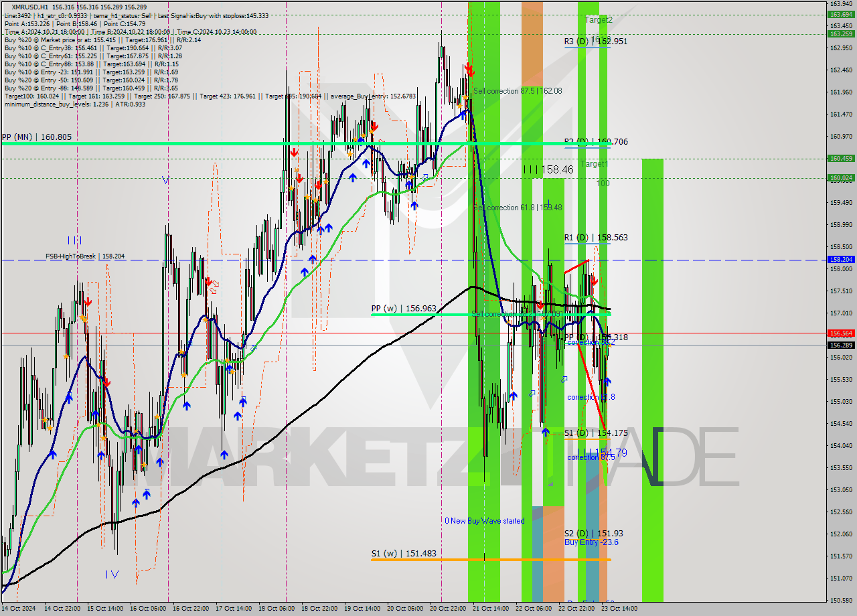Viewport: 857px width, 616px height.
Task: Click the blue 158.204 price tag on axis
Action: [841, 259]
